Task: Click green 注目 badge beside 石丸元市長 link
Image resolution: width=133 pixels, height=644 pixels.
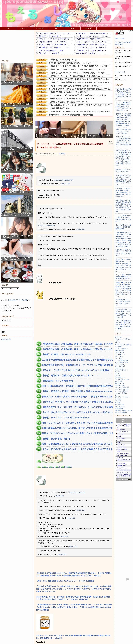Action: pyautogui.click(x=39, y=438)
